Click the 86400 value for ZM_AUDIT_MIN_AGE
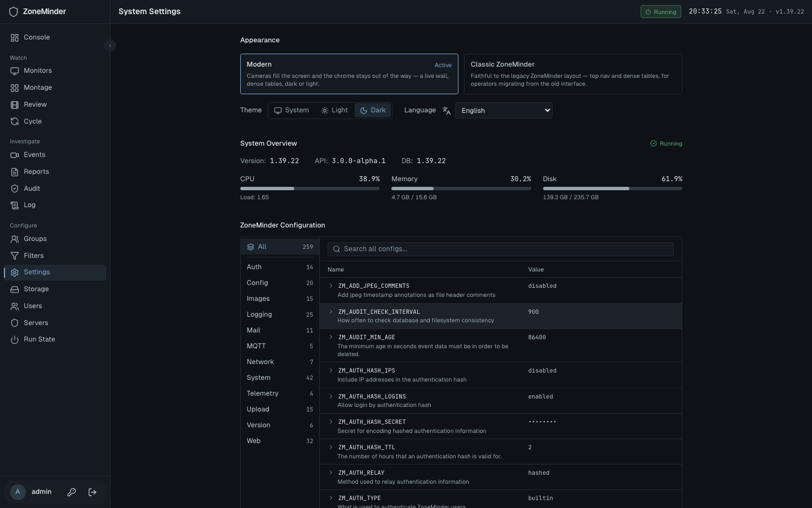The image size is (812, 508). [537, 337]
